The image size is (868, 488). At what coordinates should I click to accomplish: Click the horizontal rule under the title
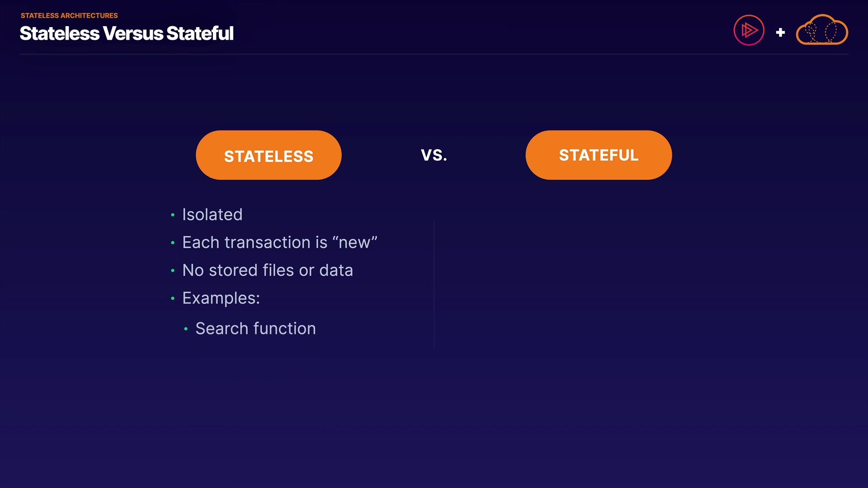pos(434,54)
